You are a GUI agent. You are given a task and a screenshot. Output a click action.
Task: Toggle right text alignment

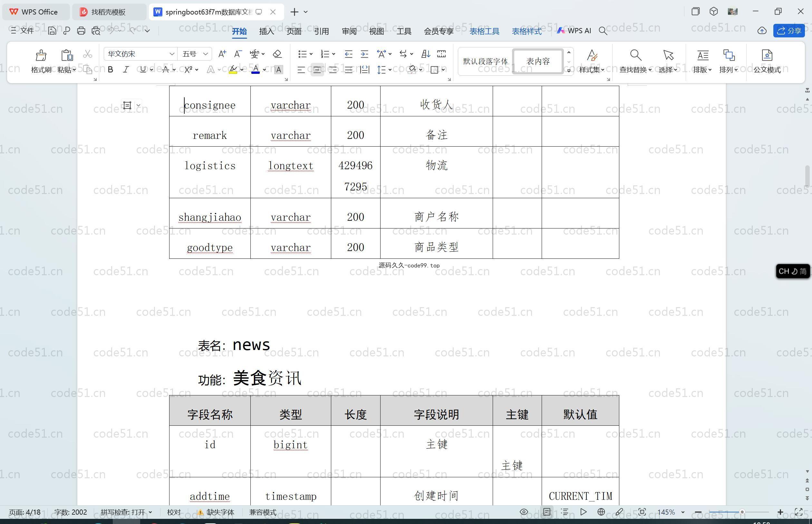(333, 70)
